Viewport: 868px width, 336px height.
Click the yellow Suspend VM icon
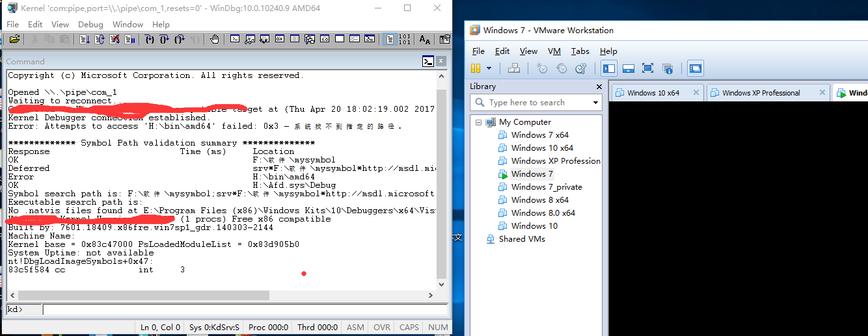(476, 68)
